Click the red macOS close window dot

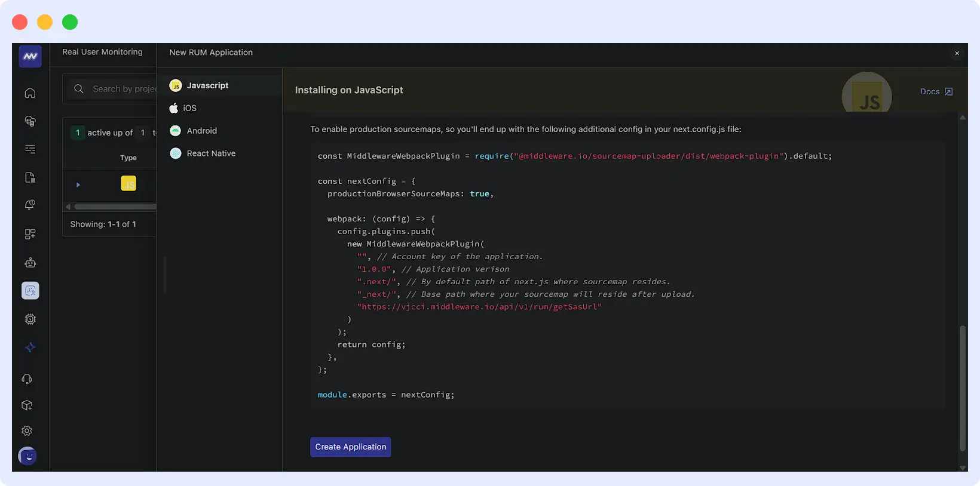[x=20, y=22]
